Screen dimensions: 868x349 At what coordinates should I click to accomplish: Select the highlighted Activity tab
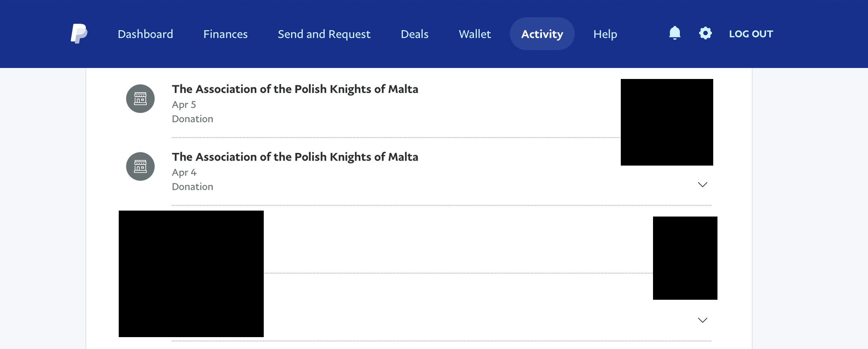[x=542, y=34]
